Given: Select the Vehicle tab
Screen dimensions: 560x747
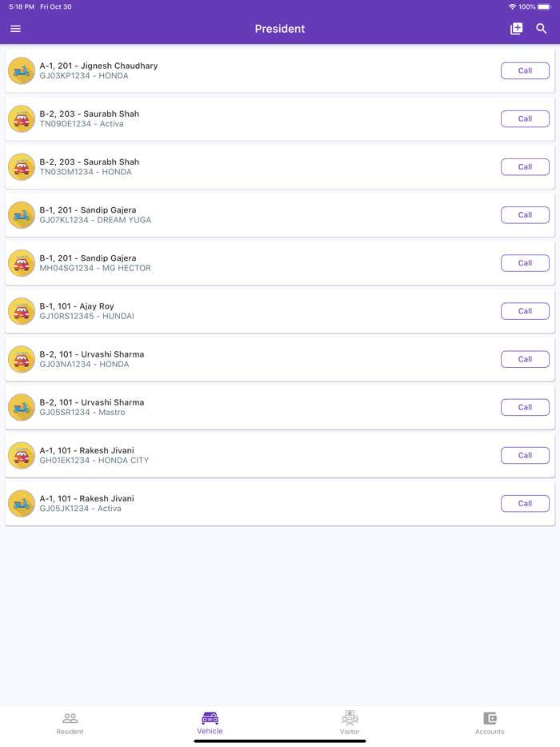Looking at the screenshot, I should [210, 722].
